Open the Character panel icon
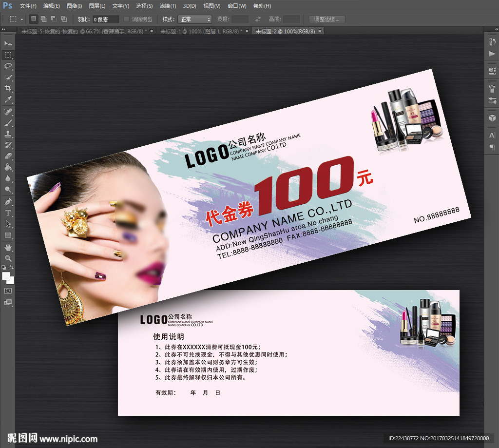This screenshot has width=499, height=448. (x=492, y=136)
